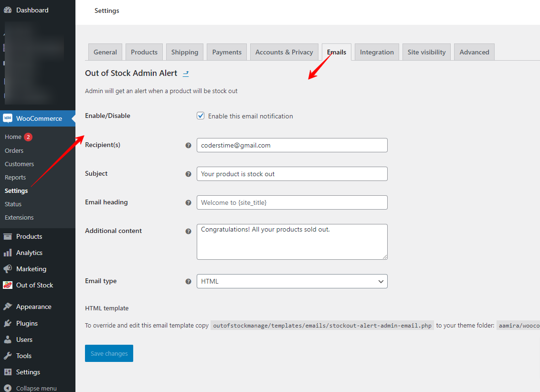Click the WooCommerce logo icon in sidebar
The image size is (540, 392).
point(8,118)
